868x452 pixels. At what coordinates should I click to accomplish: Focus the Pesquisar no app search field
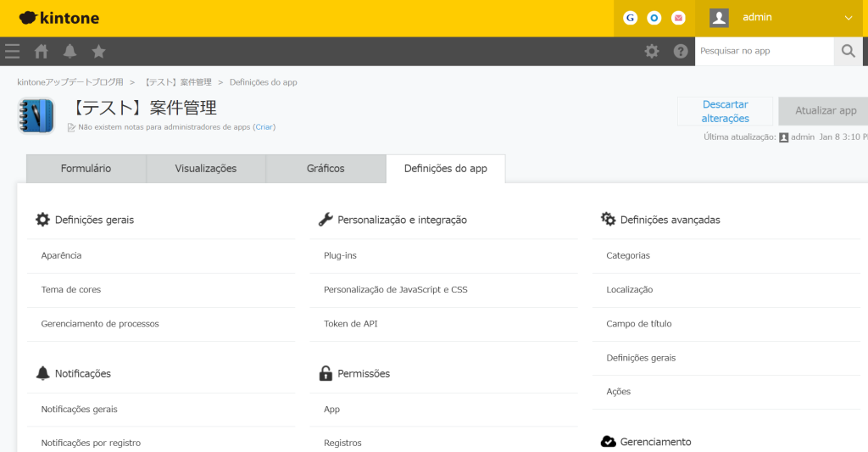click(x=764, y=51)
